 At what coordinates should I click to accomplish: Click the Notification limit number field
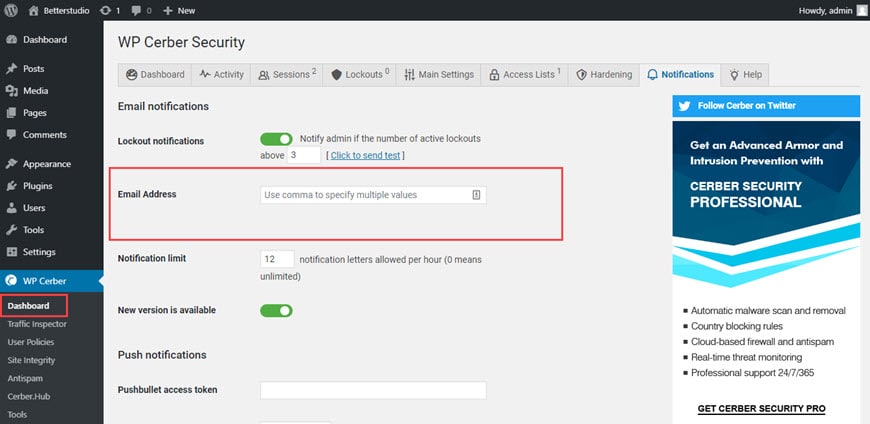277,259
